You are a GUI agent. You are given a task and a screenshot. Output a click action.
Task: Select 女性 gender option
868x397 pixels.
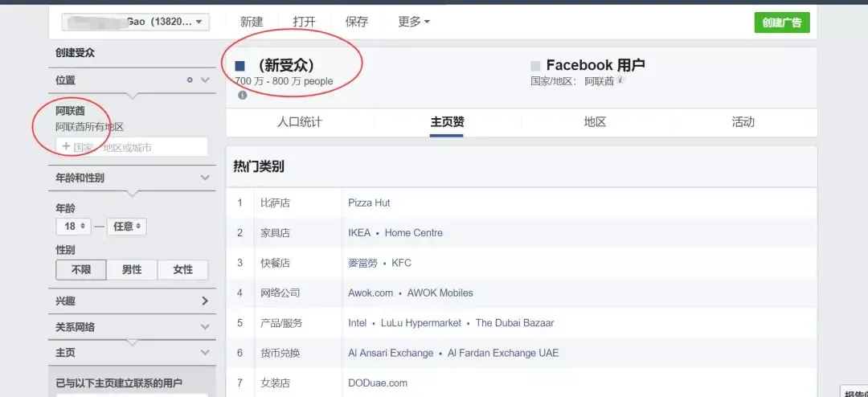click(x=182, y=270)
